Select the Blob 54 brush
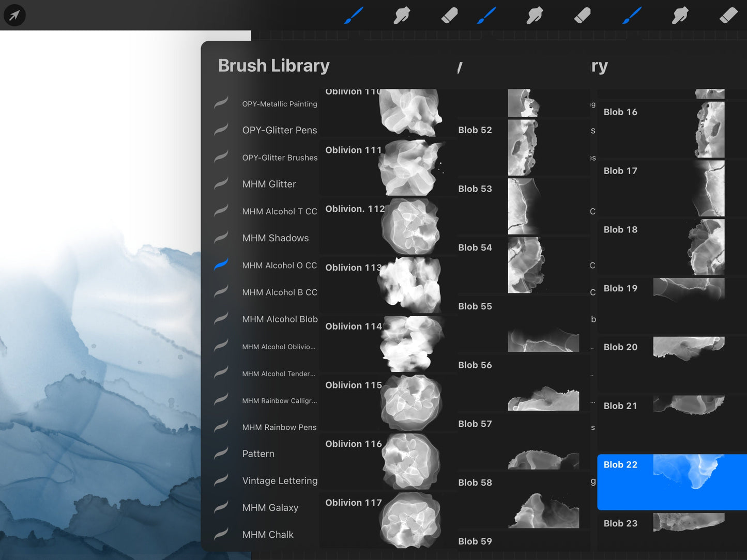 (x=522, y=265)
